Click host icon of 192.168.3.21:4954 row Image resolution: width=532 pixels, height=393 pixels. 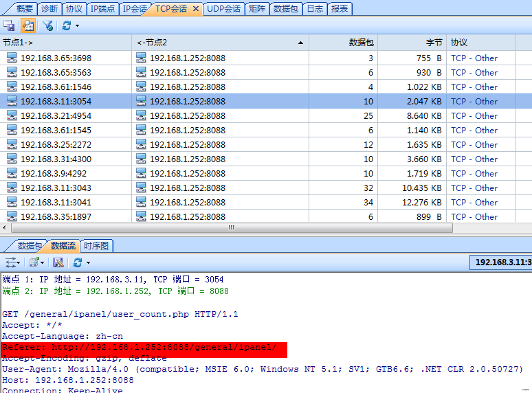[x=12, y=115]
